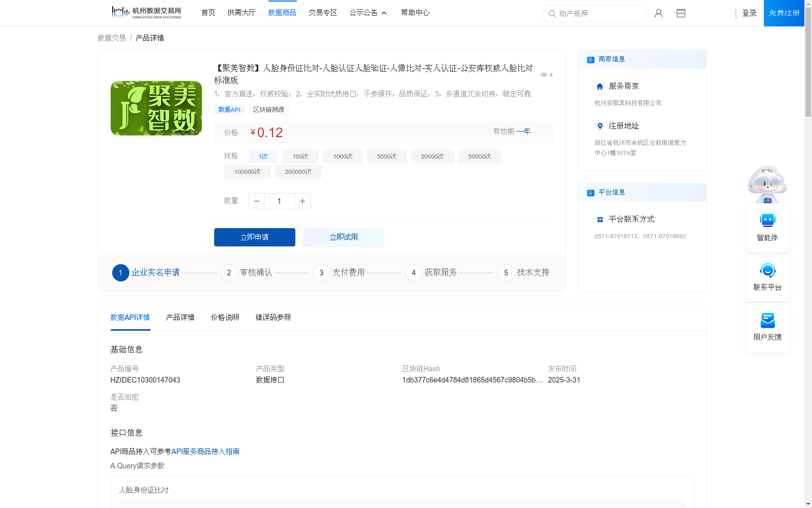Click the 登录 link

point(749,13)
